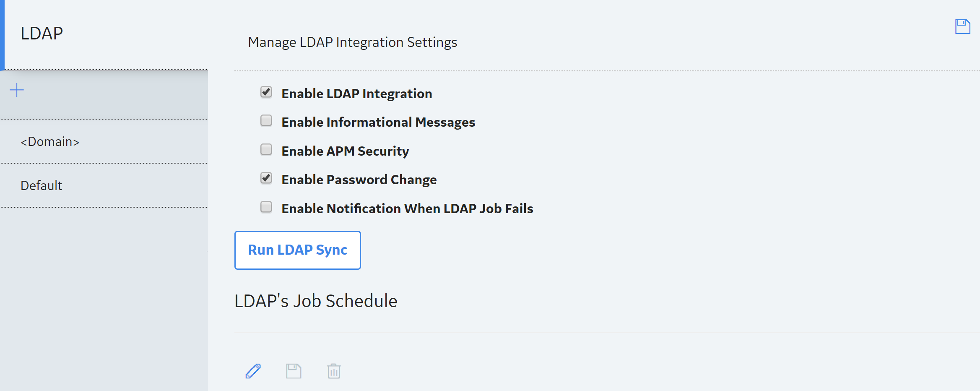Click the LDAP header title

(x=42, y=33)
